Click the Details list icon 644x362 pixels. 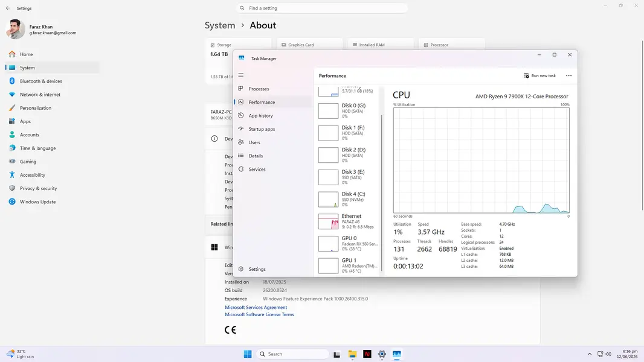click(240, 156)
